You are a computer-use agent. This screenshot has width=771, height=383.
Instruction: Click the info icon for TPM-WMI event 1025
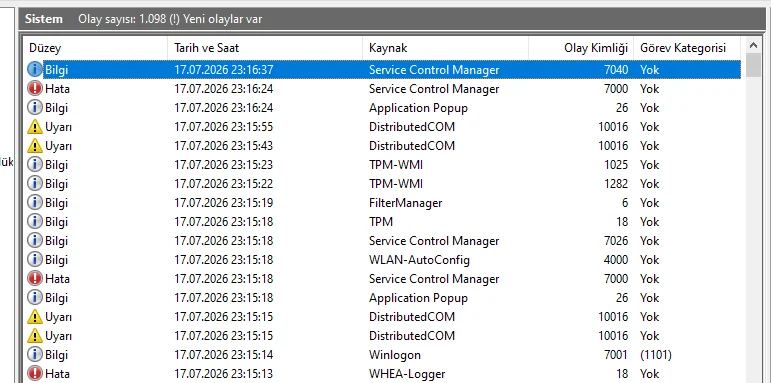tap(34, 165)
